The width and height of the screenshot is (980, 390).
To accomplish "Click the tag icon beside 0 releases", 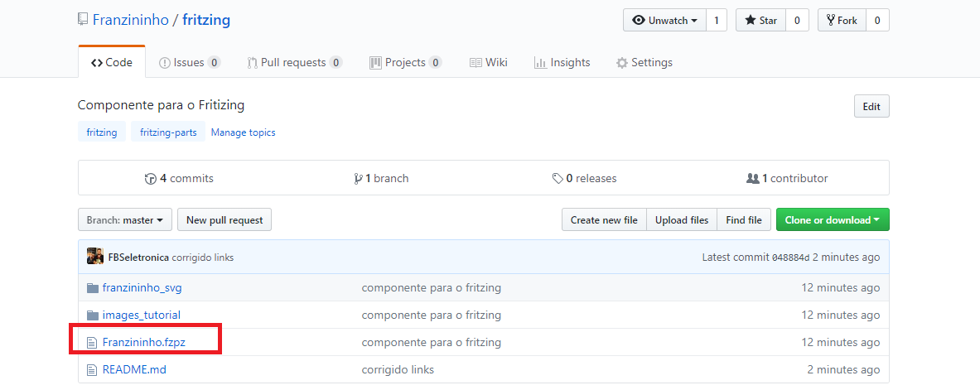I will 558,179.
